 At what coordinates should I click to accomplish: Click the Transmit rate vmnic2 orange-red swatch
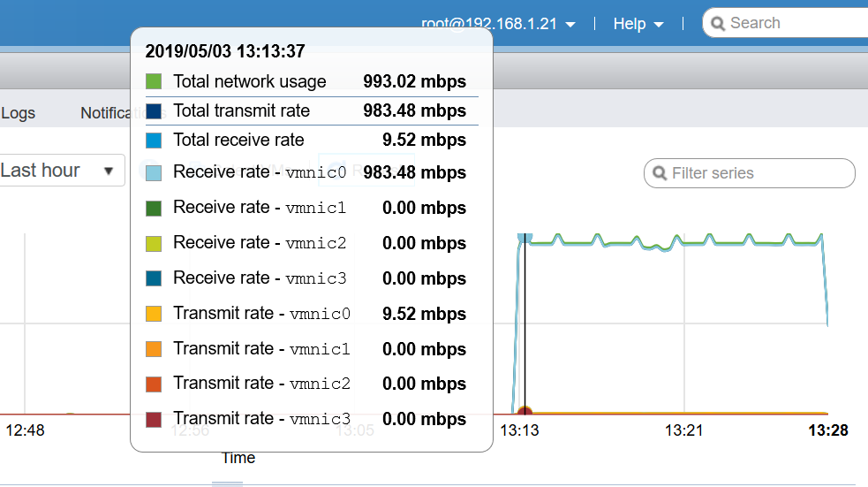point(154,384)
